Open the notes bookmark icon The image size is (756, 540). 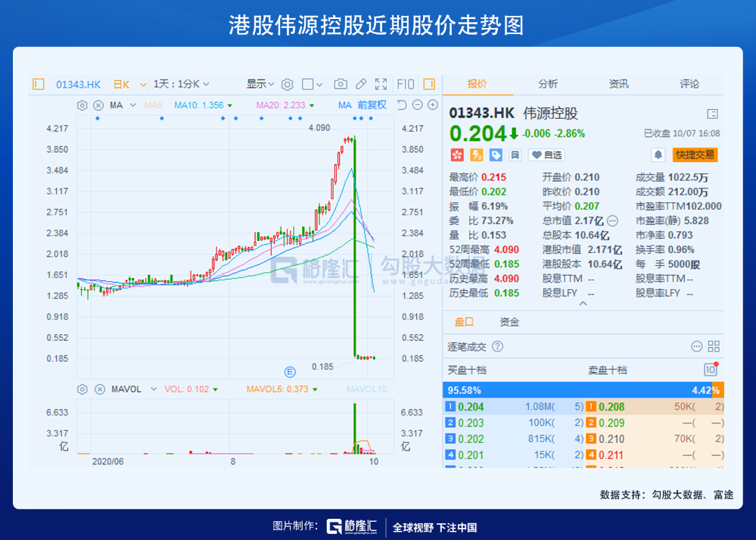coord(515,155)
